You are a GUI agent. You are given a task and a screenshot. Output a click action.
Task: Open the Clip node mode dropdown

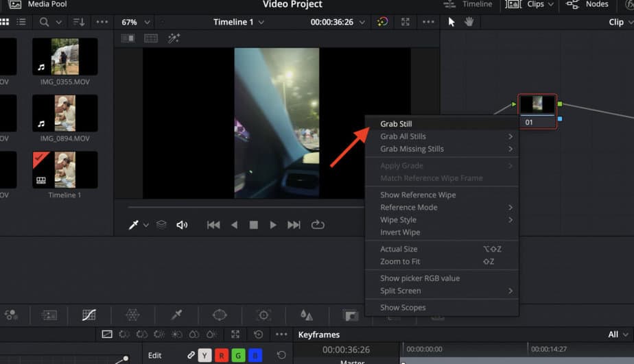(621, 22)
